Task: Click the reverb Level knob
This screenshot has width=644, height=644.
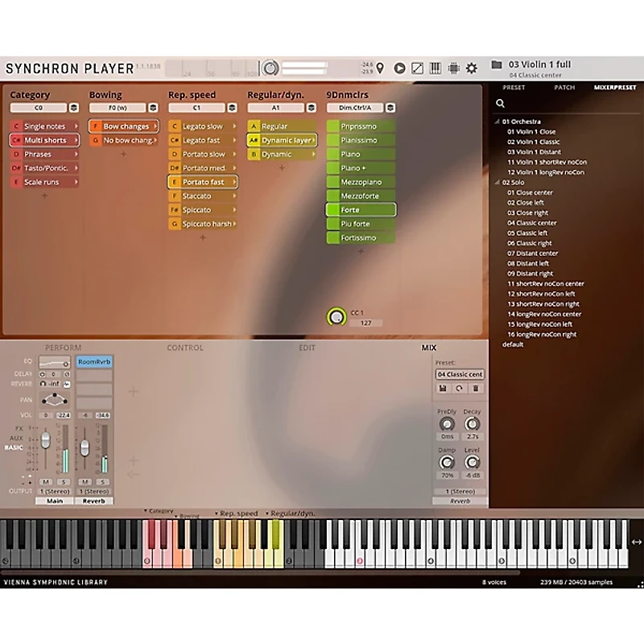Action: coord(473,462)
